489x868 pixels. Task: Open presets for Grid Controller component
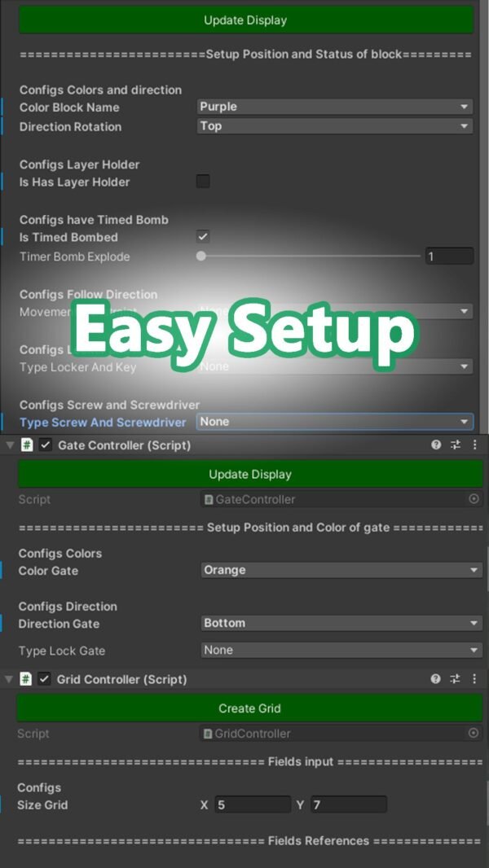456,679
